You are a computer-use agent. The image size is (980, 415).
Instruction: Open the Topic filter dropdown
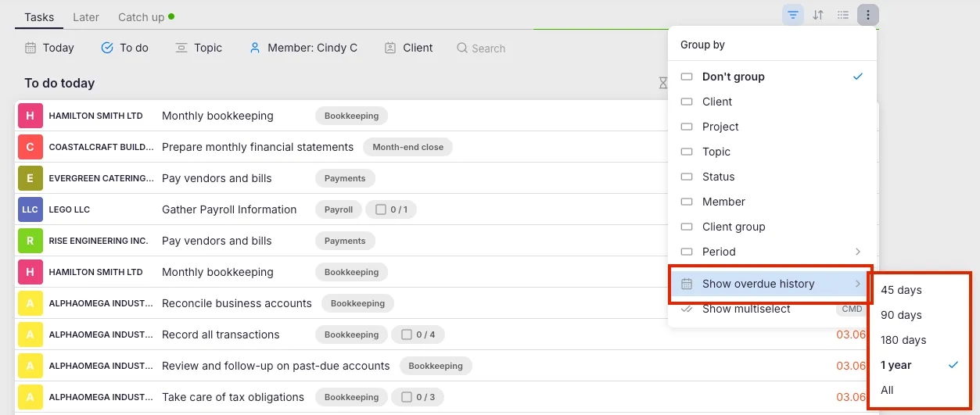pyautogui.click(x=199, y=48)
